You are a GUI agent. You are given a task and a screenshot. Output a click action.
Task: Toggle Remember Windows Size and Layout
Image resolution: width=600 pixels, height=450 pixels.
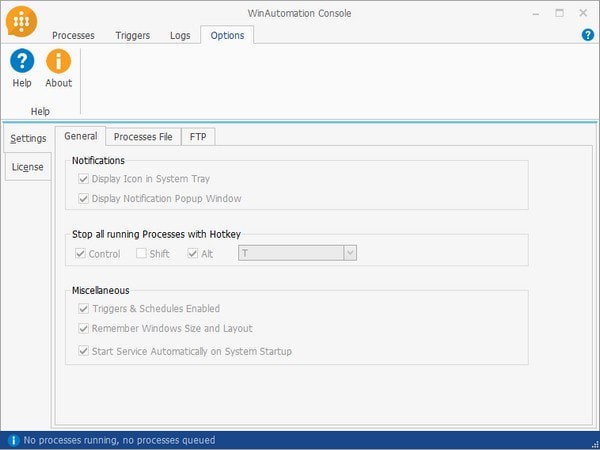click(83, 328)
